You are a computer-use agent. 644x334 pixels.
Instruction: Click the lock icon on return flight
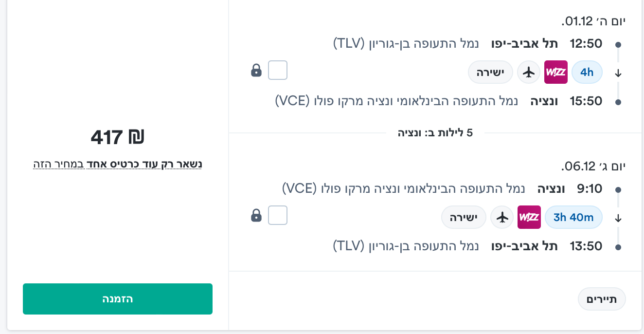[256, 215]
